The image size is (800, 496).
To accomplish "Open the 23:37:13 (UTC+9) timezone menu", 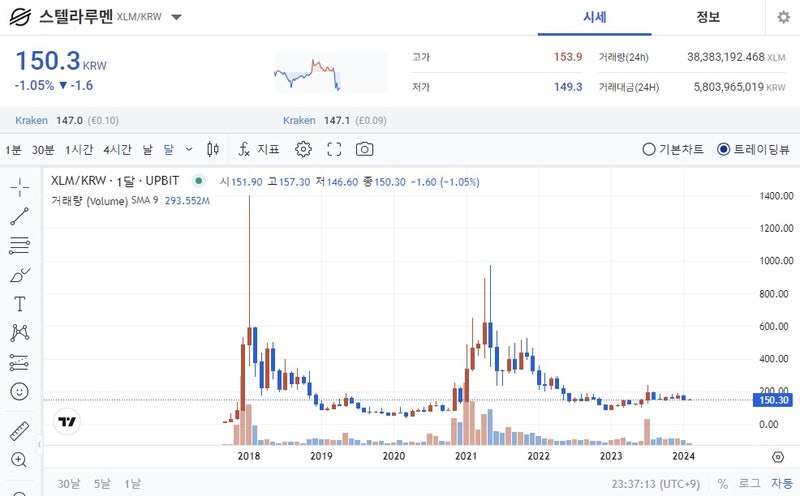I will coord(656,484).
